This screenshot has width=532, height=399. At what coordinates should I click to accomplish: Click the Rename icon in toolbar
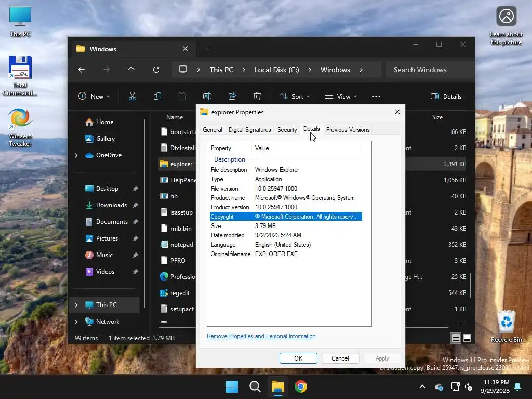coord(207,96)
